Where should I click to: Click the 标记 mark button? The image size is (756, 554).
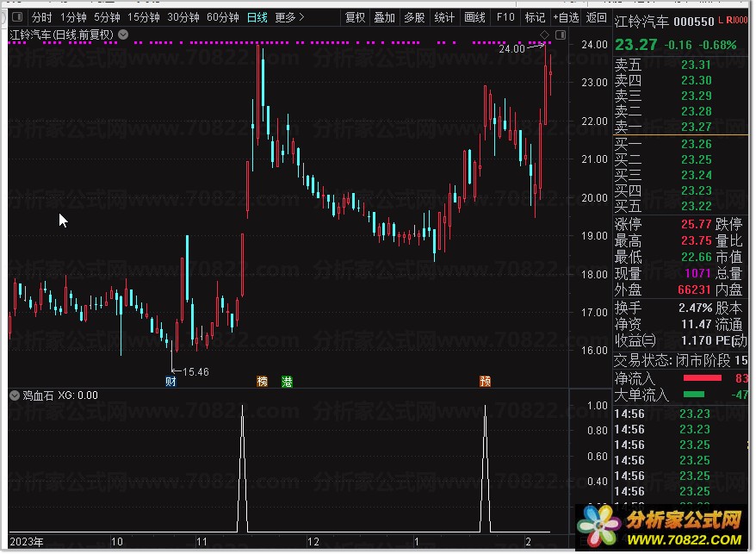536,18
